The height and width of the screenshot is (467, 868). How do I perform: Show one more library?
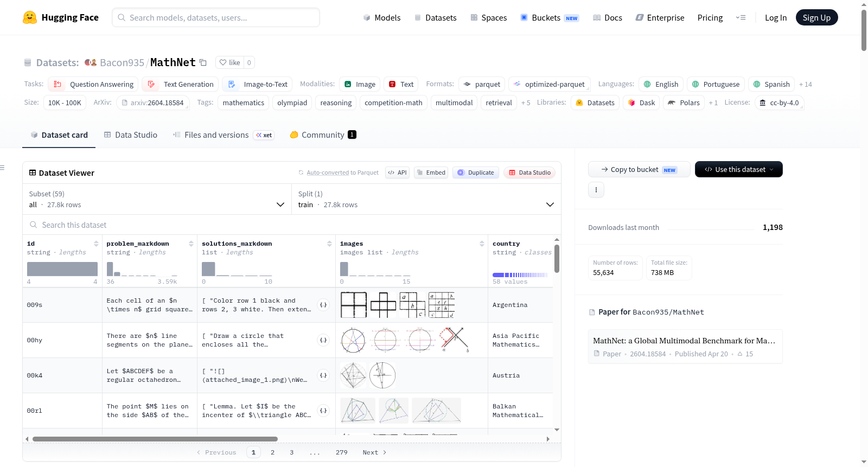713,103
